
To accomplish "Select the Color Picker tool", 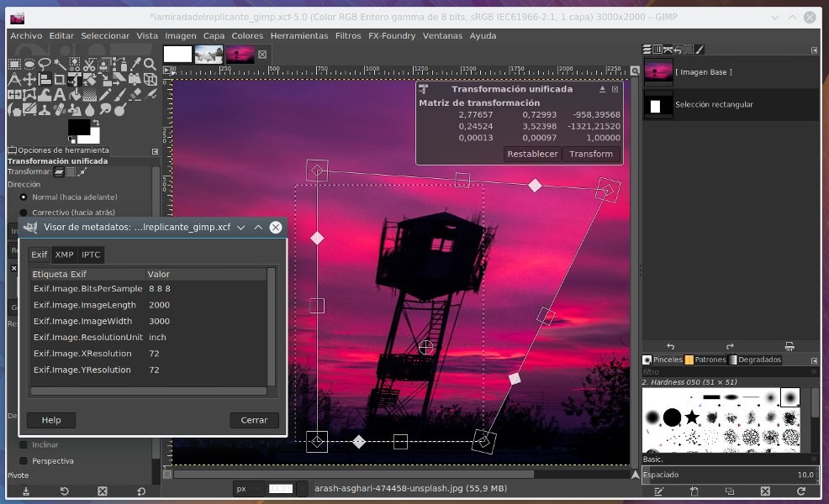I will [x=135, y=64].
